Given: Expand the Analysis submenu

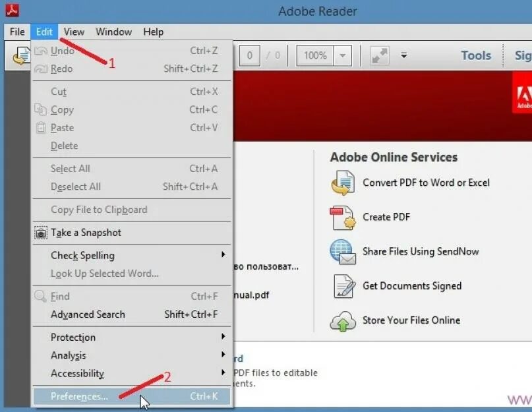Looking at the screenshot, I should pyautogui.click(x=132, y=355).
